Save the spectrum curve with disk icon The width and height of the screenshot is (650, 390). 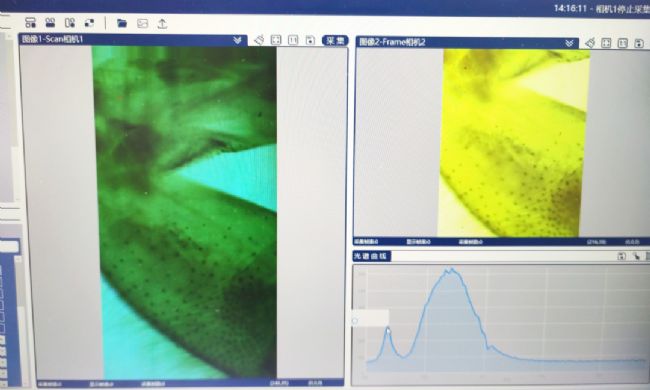(x=621, y=257)
